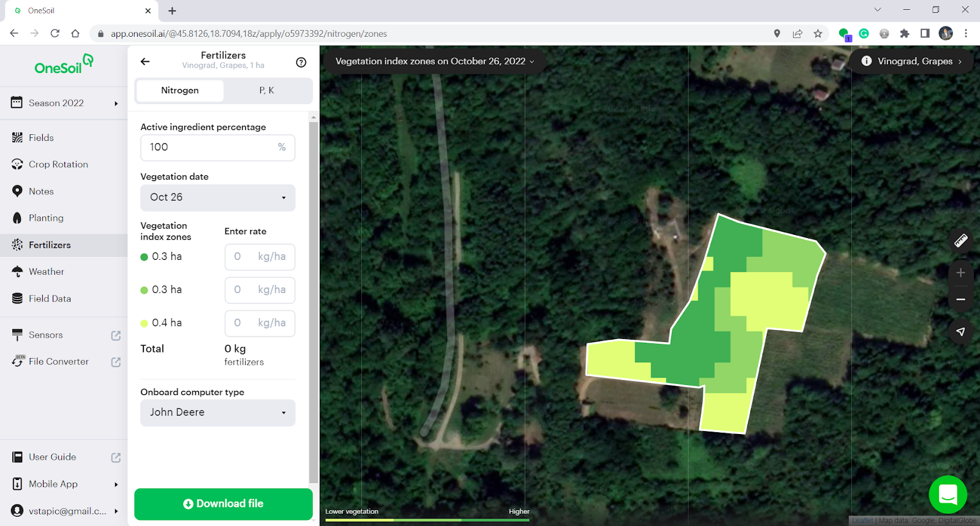Viewport: 980px width, 526px height.
Task: Enter rate for second 0.3 ha zone
Action: (x=260, y=290)
